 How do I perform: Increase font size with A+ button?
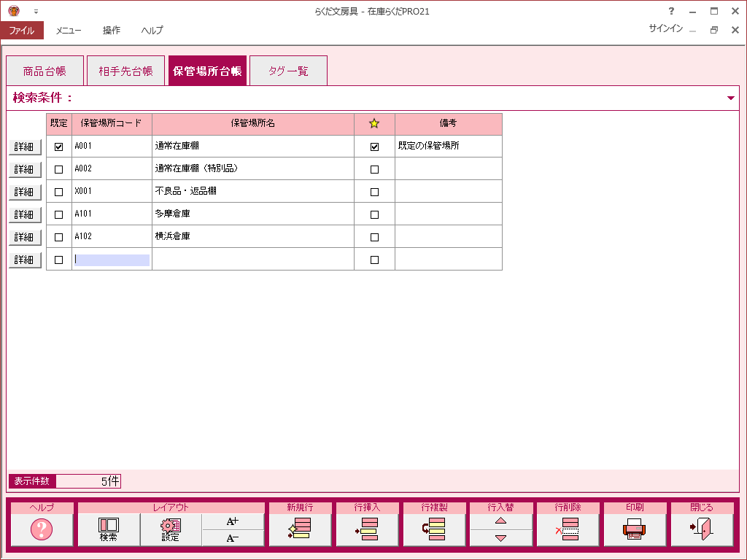(233, 521)
